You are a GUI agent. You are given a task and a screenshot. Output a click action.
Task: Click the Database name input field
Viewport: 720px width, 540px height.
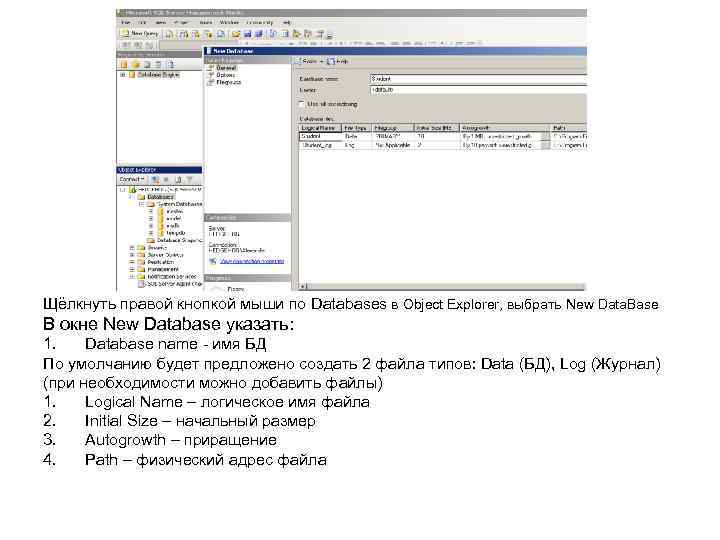478,79
